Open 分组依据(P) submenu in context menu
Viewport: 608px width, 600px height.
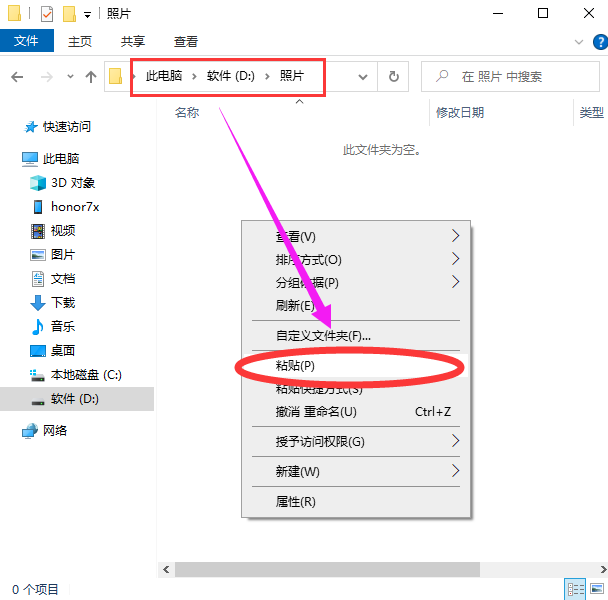pyautogui.click(x=356, y=282)
